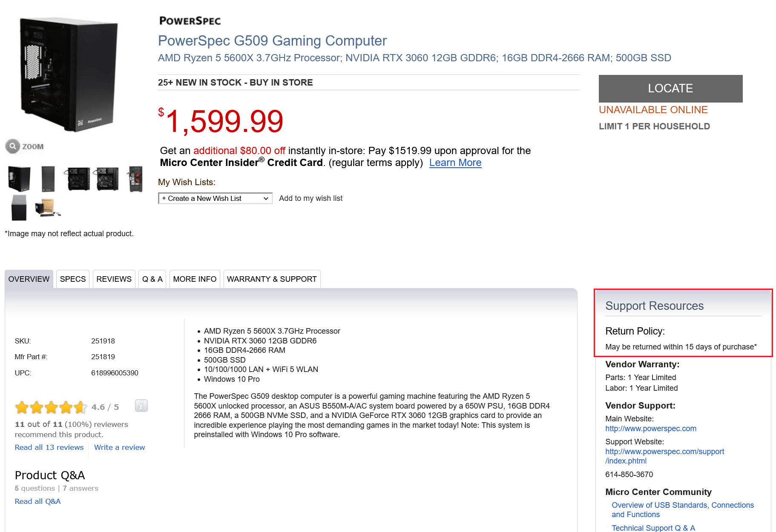Select the plain front panel thumbnail
776x532 pixels.
(x=48, y=179)
